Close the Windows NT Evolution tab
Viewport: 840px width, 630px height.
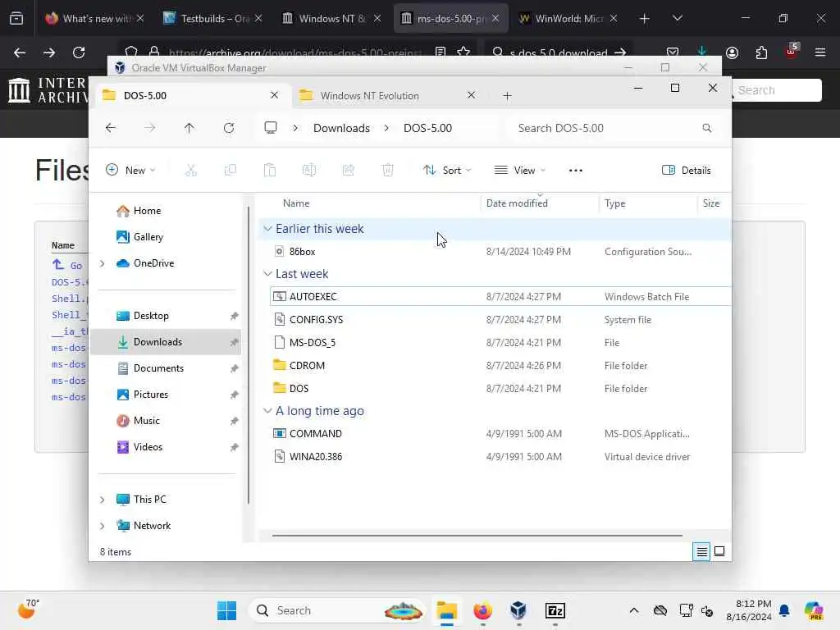(x=471, y=95)
